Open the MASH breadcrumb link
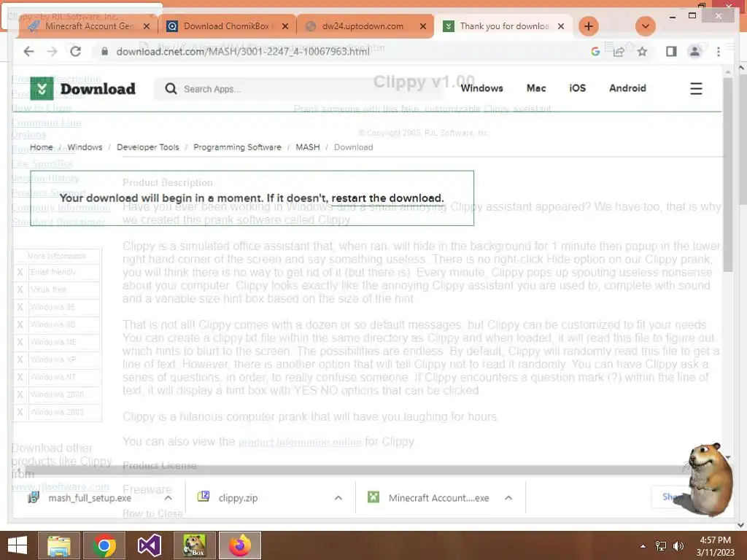Viewport: 747px width, 560px height. coord(308,147)
